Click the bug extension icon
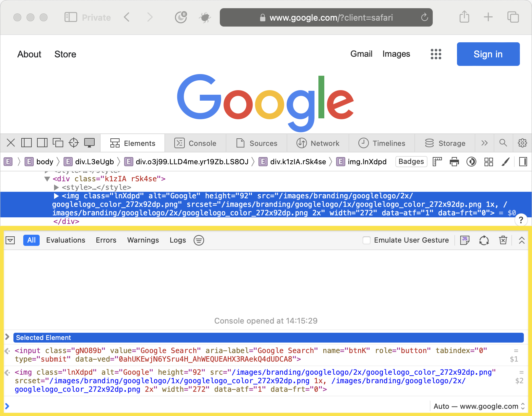The width and height of the screenshot is (532, 416). (205, 17)
